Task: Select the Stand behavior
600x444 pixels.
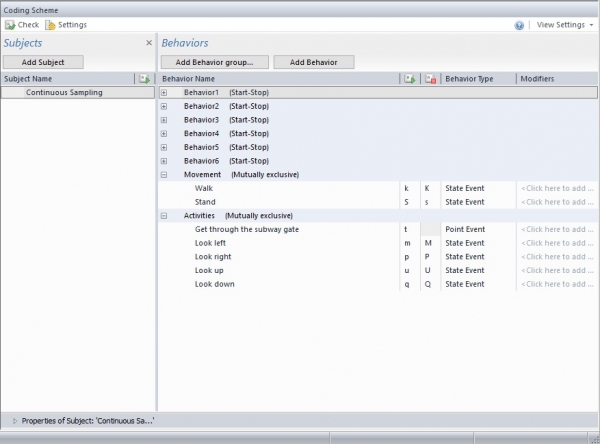Action: click(x=205, y=202)
